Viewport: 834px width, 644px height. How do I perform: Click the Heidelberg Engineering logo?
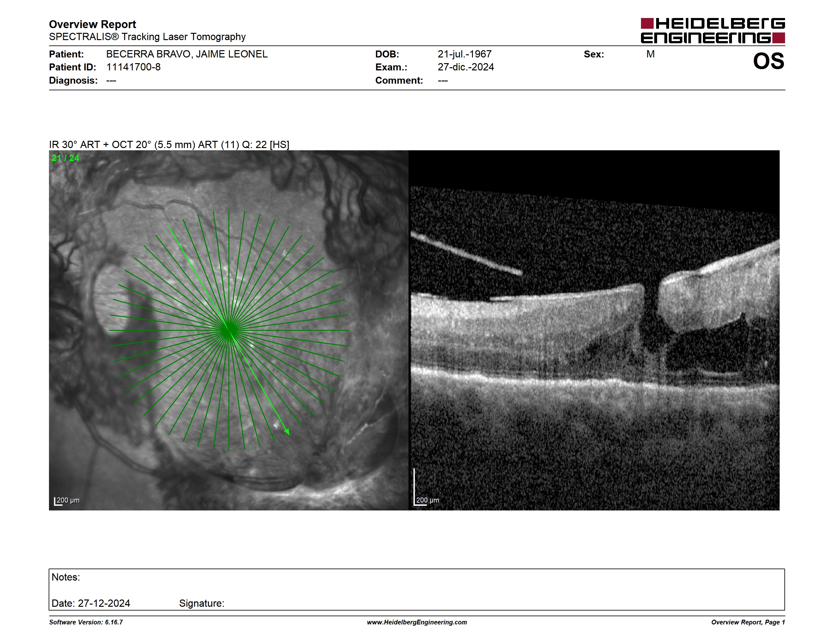coord(713,31)
